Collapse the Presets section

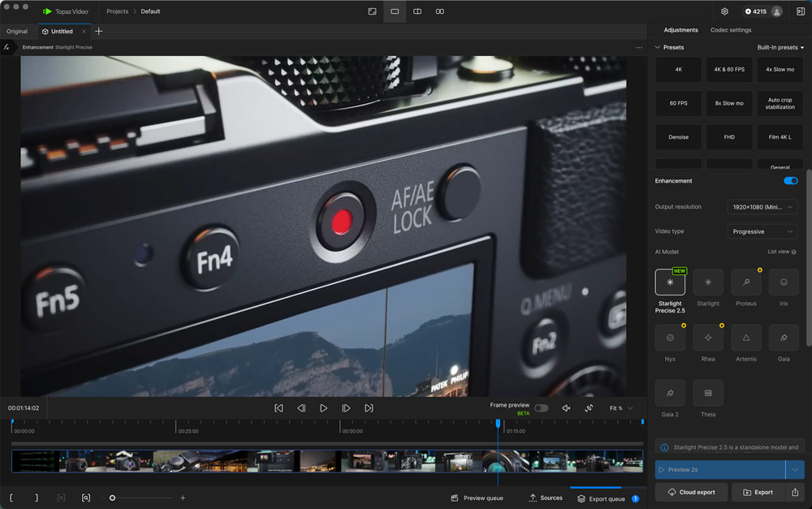[658, 47]
